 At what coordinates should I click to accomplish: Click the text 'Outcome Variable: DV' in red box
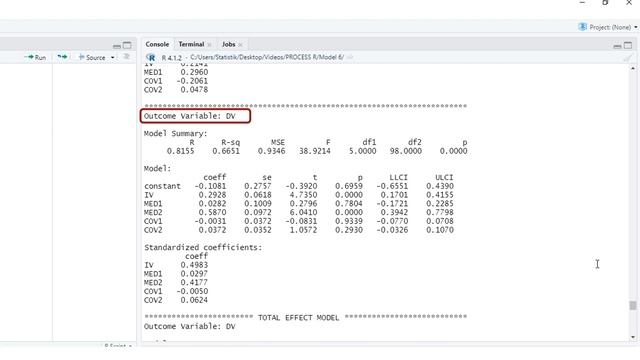[x=190, y=116]
